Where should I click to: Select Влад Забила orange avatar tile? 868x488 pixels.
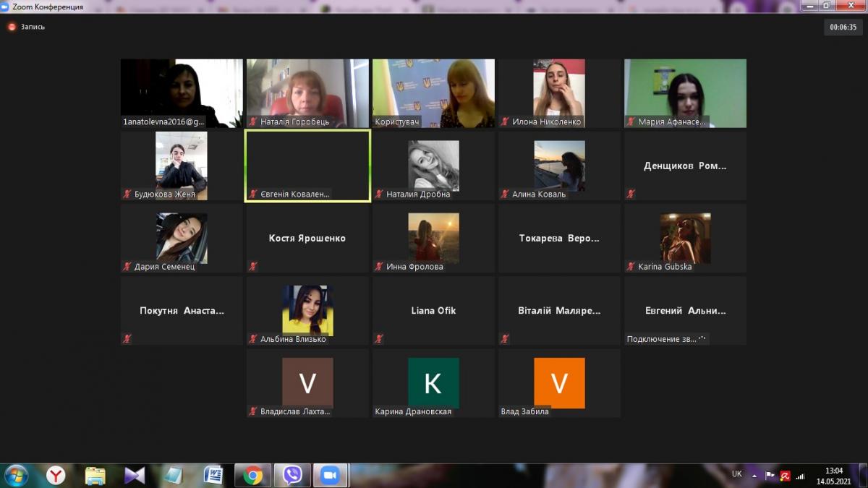click(559, 382)
